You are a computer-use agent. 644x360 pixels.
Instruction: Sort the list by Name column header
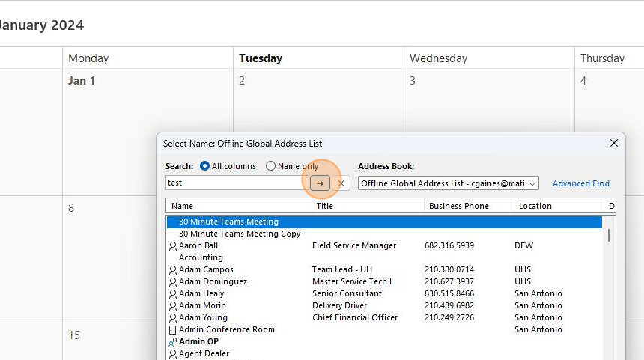(x=183, y=206)
